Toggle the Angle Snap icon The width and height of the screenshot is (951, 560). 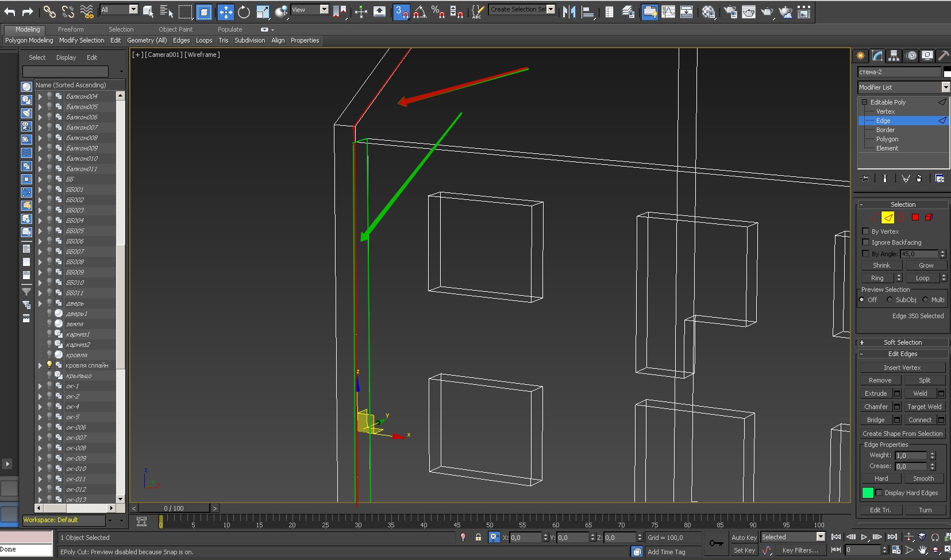point(420,12)
